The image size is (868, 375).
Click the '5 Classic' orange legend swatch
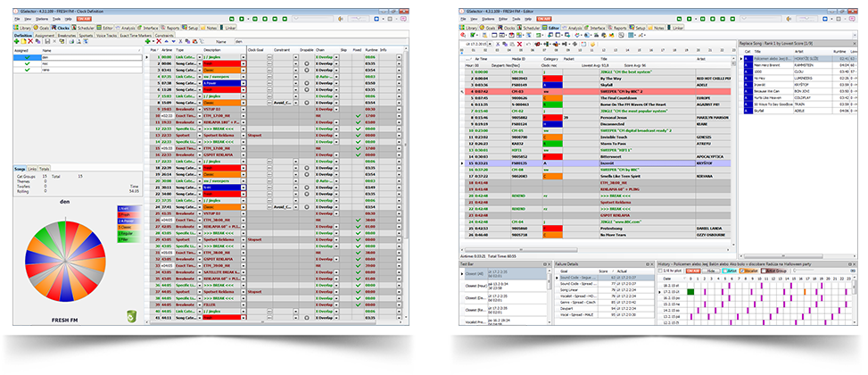tap(129, 227)
